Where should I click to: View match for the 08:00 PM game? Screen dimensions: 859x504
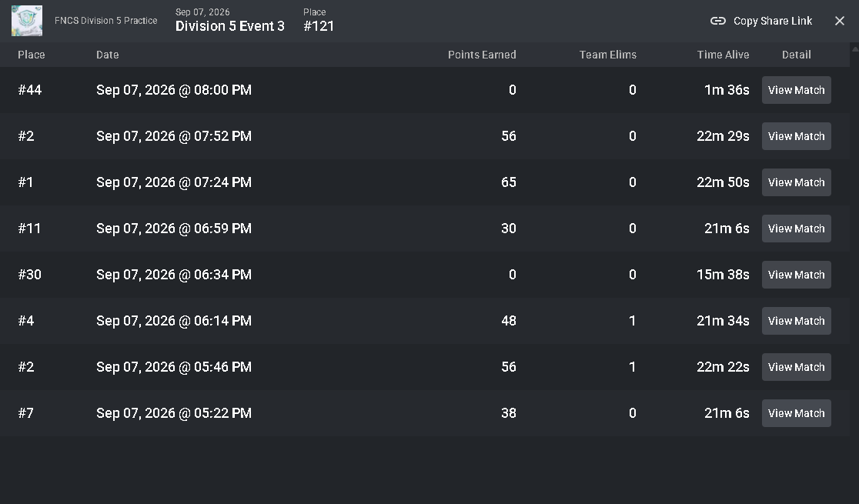[x=796, y=90]
